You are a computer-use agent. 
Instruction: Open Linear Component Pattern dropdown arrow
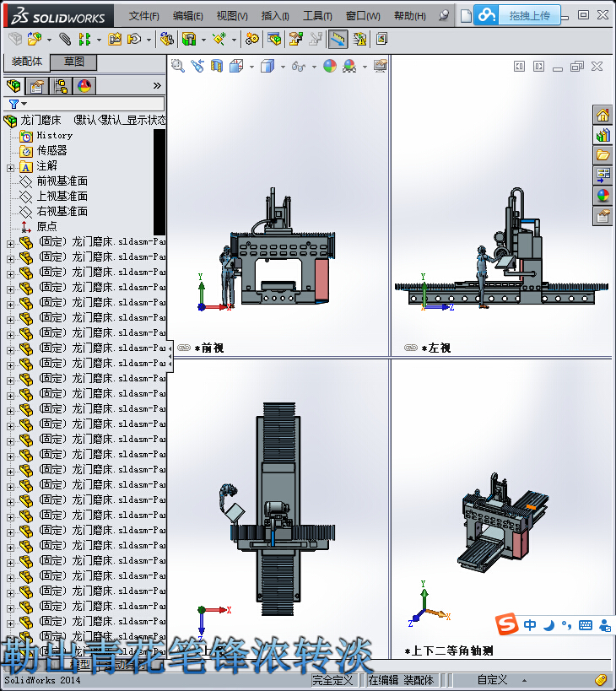pos(99,40)
